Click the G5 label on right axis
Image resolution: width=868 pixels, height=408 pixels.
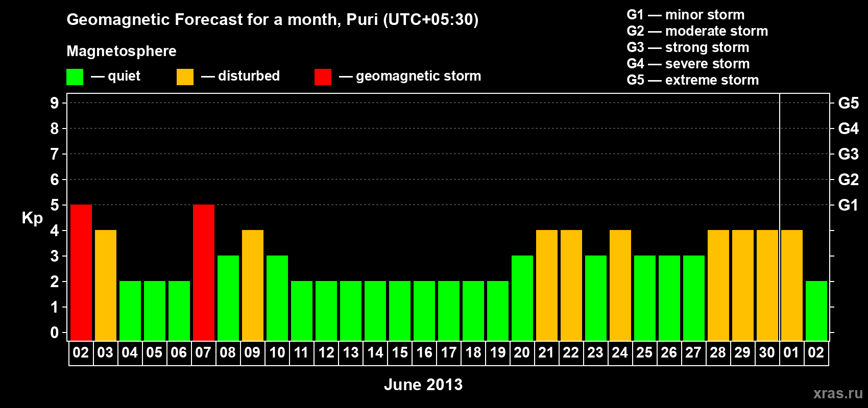(x=849, y=103)
